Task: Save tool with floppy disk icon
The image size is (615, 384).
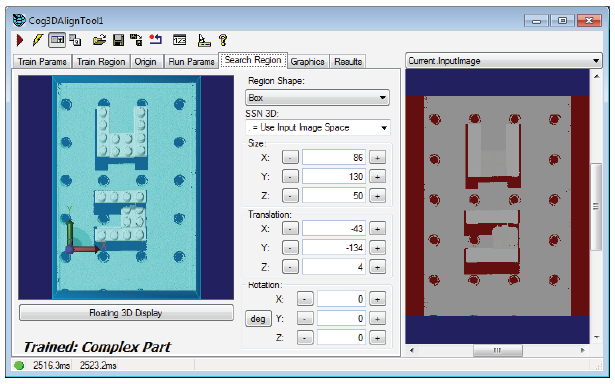Action: [x=118, y=40]
